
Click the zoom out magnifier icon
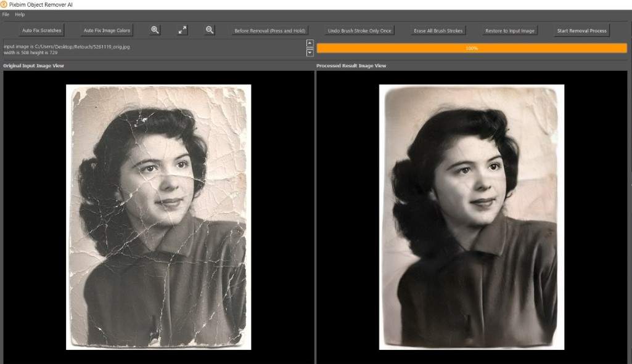[210, 30]
